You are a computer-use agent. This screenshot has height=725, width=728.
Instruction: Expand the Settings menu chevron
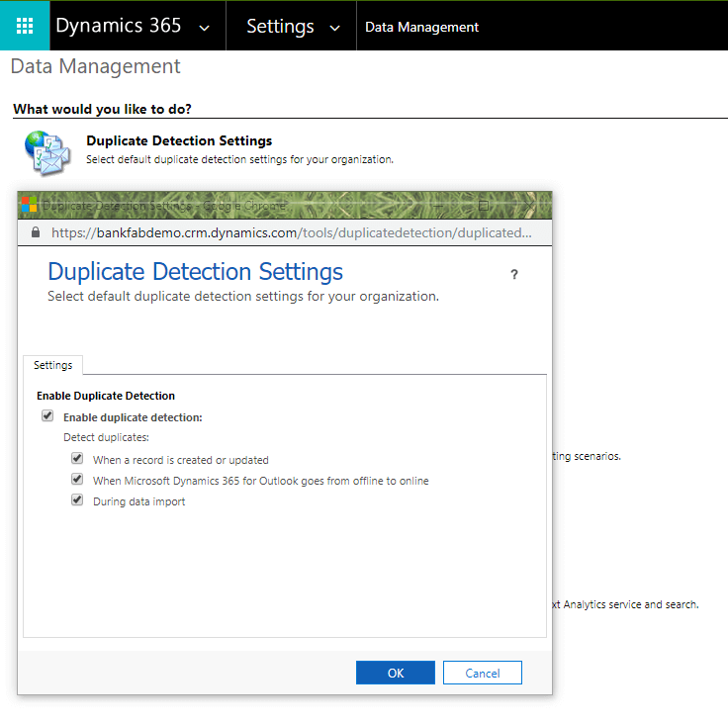[334, 28]
